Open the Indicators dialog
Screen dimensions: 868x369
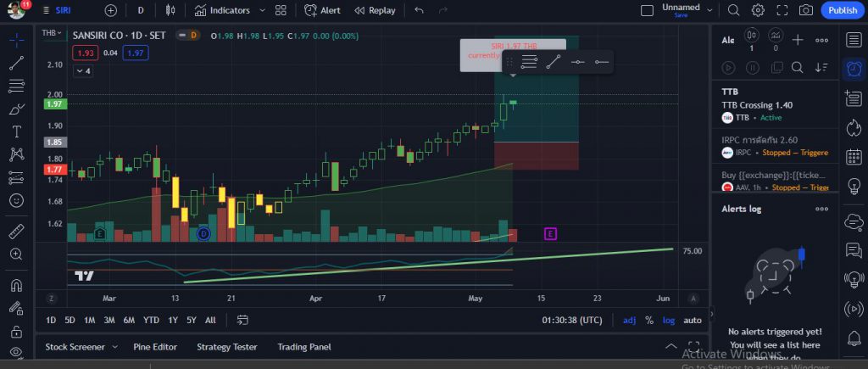point(222,10)
